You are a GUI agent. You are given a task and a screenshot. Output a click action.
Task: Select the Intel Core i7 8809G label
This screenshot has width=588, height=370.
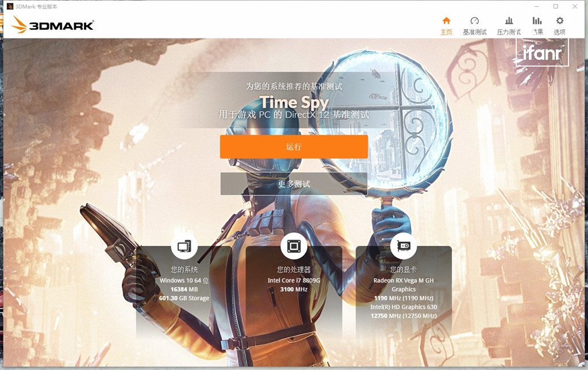coord(293,280)
